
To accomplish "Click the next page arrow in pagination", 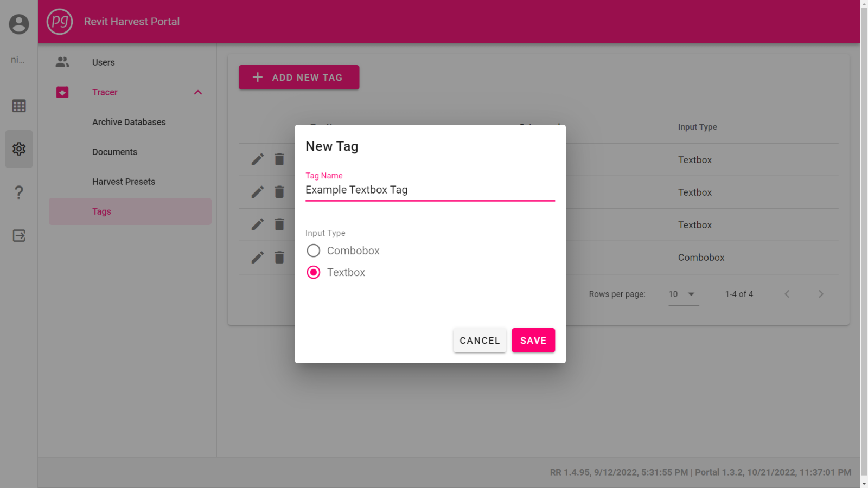I will (x=821, y=294).
